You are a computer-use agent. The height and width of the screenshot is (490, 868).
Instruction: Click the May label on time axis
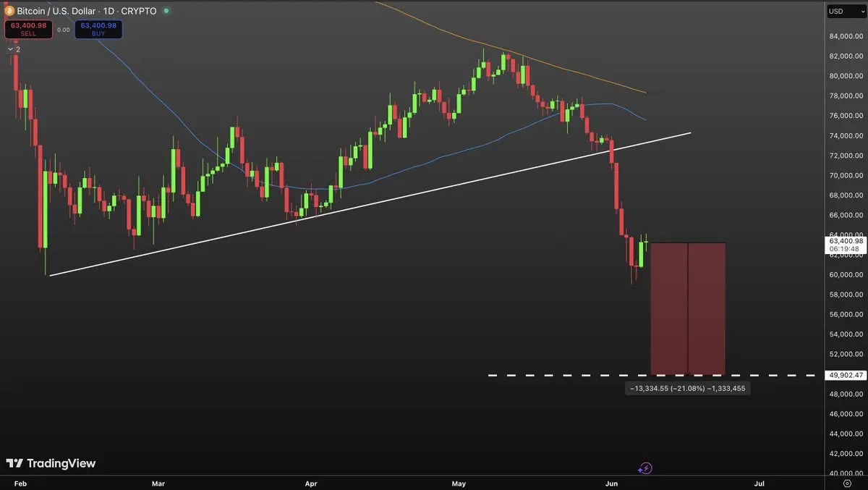(459, 483)
